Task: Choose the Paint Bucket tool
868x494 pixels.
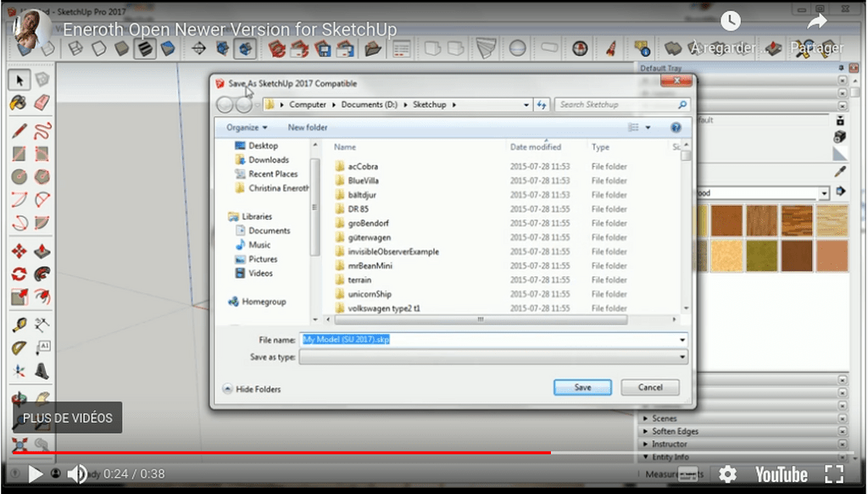Action: tap(19, 103)
